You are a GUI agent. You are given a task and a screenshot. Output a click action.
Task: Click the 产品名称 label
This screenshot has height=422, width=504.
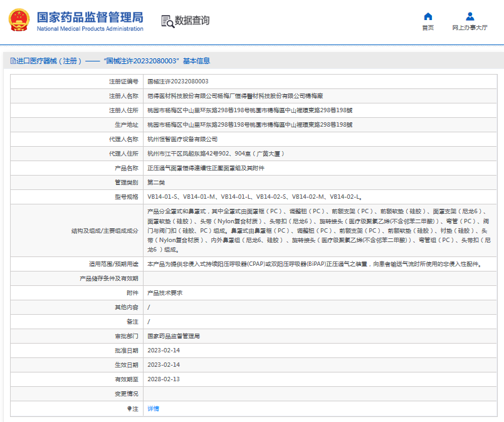[127, 169]
